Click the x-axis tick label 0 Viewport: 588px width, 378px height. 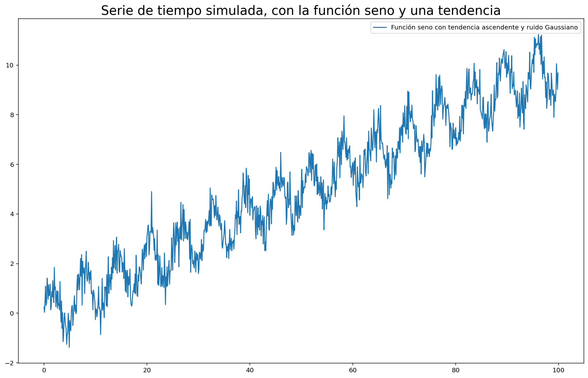[44, 370]
